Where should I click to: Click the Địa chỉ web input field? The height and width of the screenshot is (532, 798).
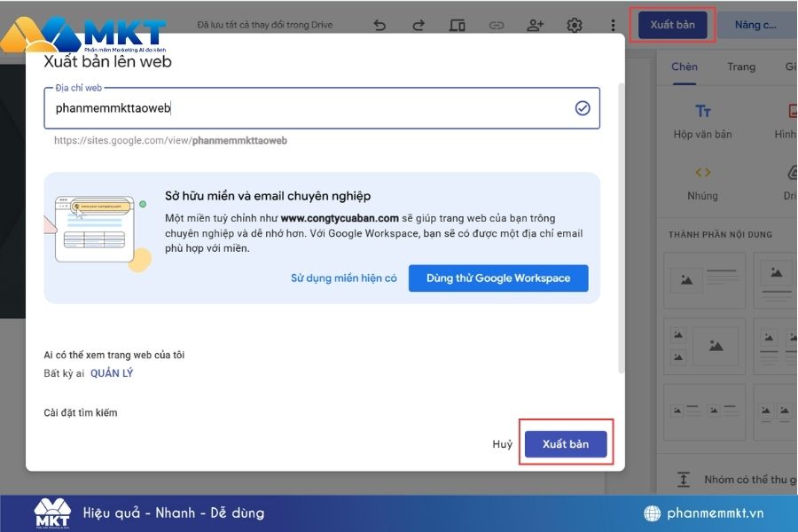coord(322,108)
